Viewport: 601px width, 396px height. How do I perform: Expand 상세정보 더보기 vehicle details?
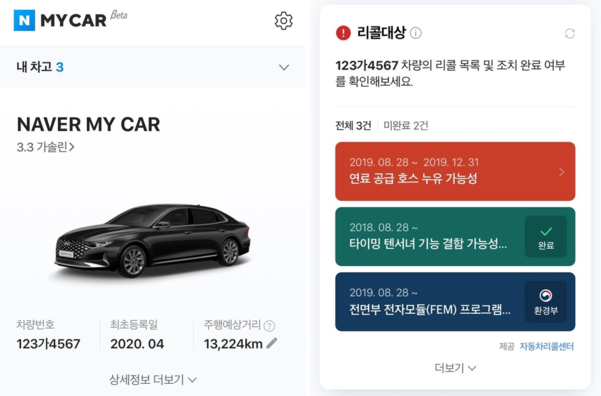pyautogui.click(x=153, y=380)
